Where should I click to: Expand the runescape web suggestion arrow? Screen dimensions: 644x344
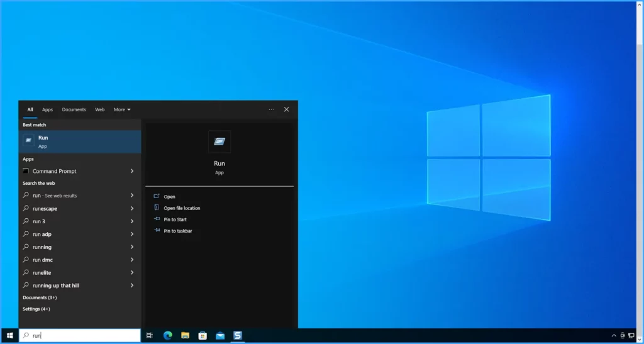point(132,208)
